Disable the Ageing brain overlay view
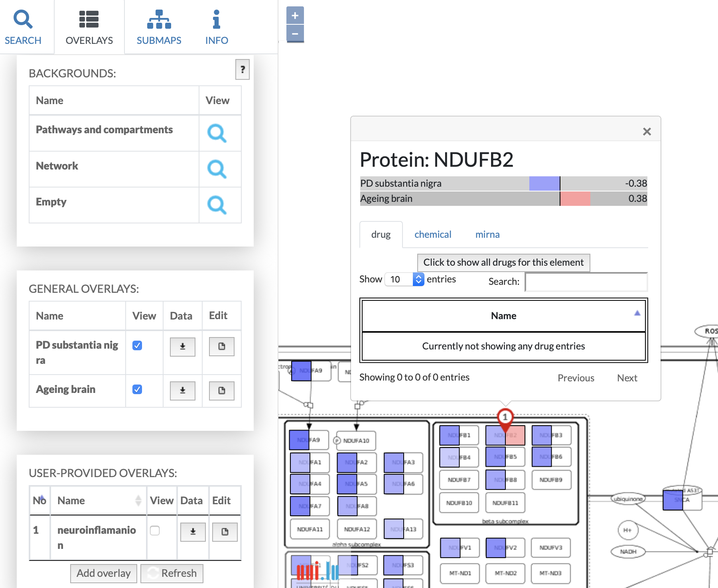Image resolution: width=718 pixels, height=588 pixels. coord(137,389)
